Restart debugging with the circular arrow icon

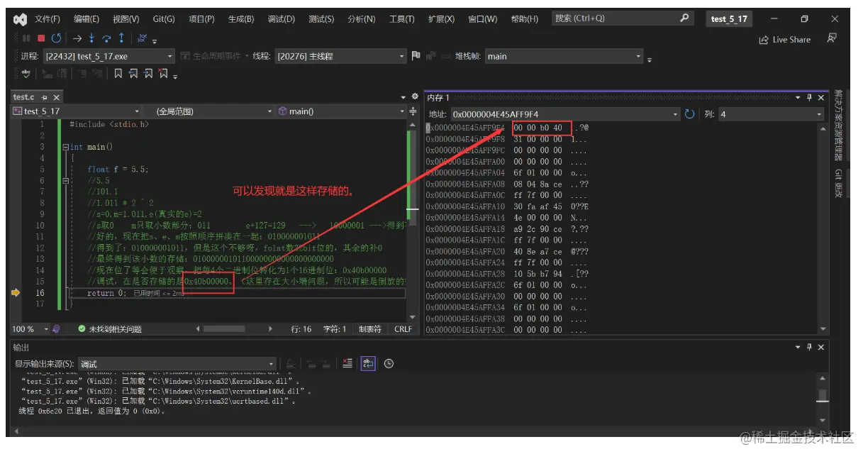[x=56, y=38]
